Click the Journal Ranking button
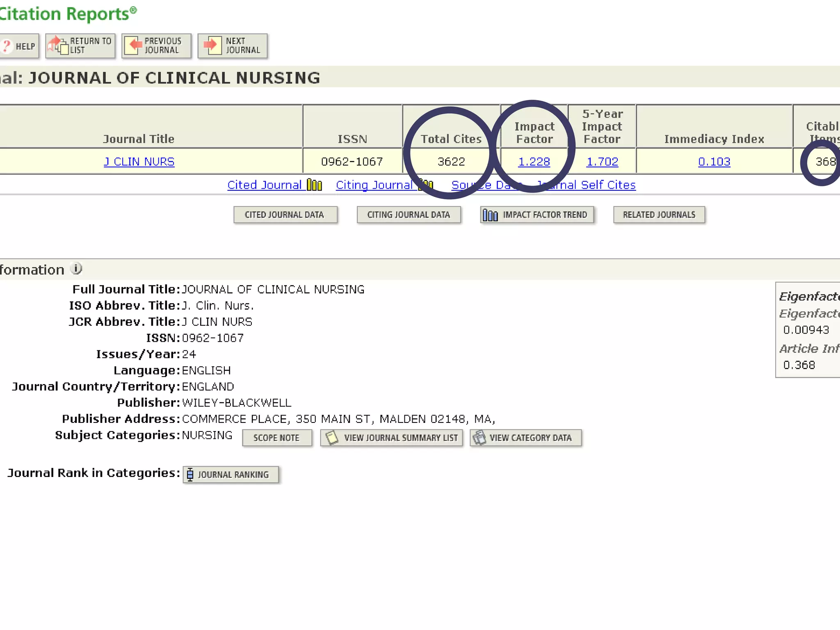This screenshot has width=840, height=630. (x=231, y=475)
